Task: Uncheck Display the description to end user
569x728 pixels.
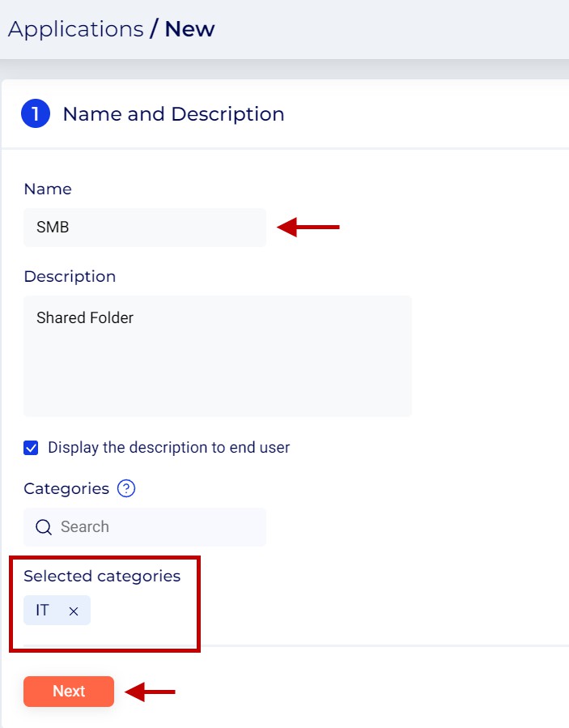Action: (x=32, y=448)
